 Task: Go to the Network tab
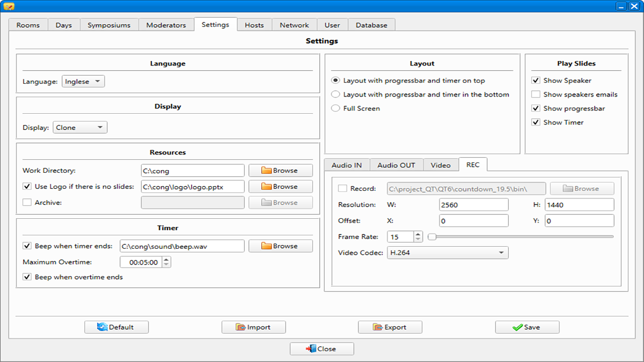pos(294,25)
